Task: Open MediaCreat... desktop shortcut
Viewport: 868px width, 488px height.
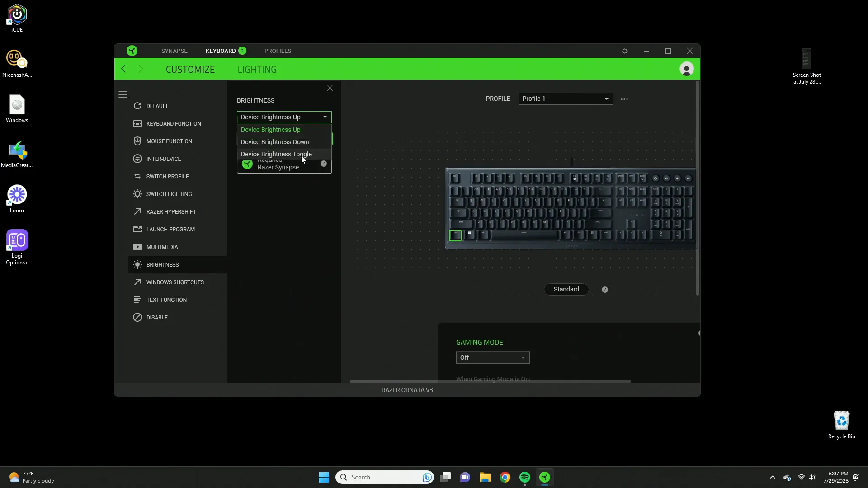Action: (17, 154)
